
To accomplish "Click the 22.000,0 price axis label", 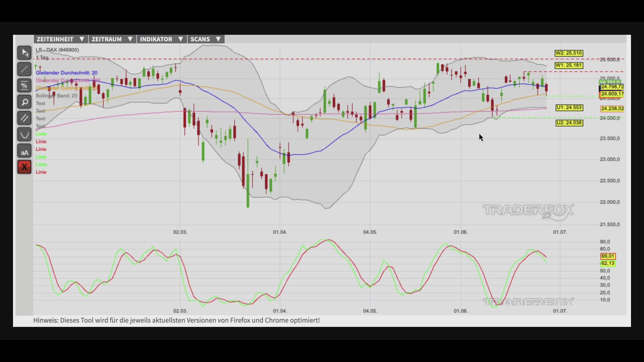I will [610, 202].
